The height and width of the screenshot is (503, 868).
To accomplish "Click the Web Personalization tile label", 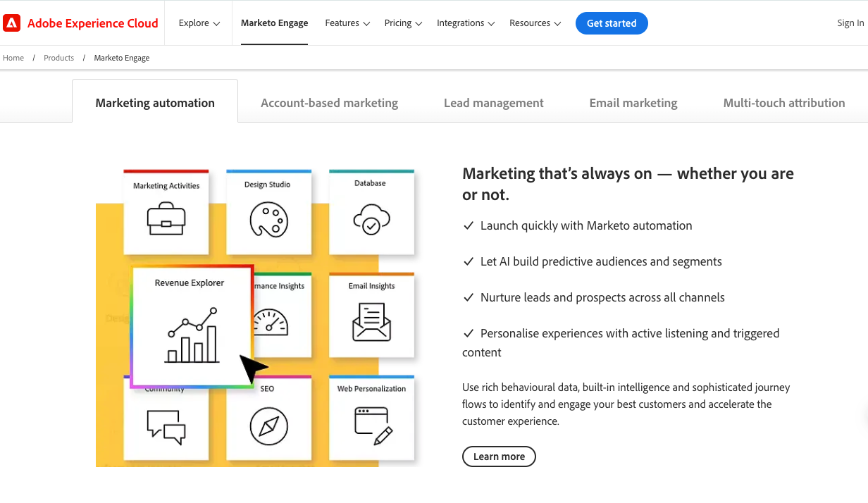I will coord(371,388).
